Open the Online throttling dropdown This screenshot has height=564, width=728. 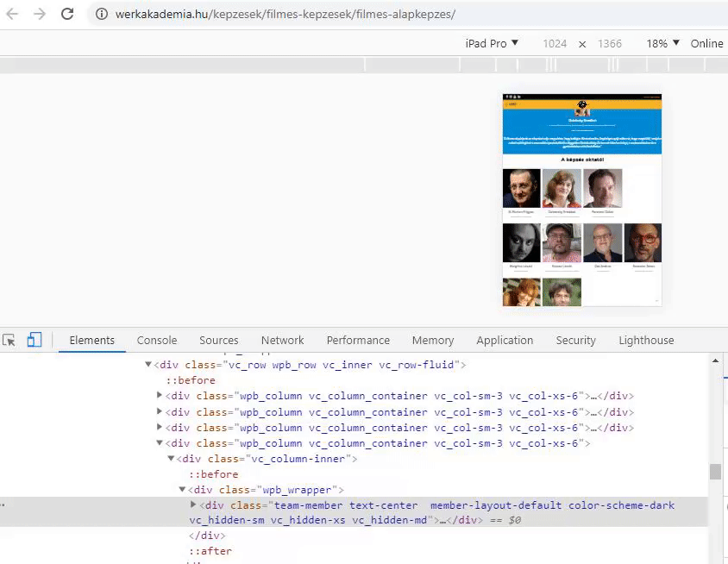[x=707, y=44]
